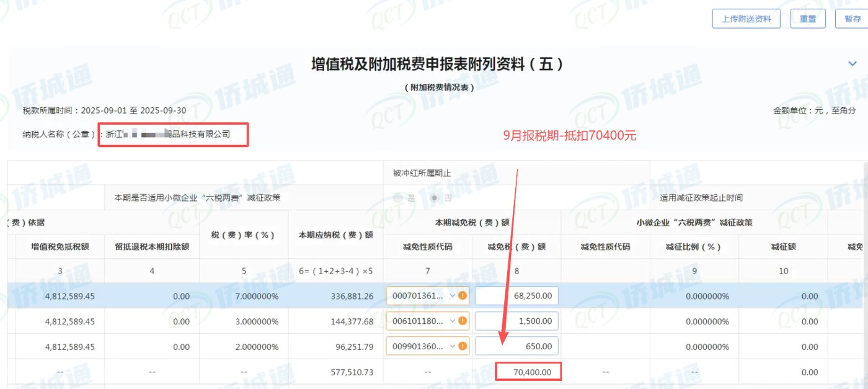
Task: Click the 小微企业"六税两费"减征政策 group header
Action: coord(694,222)
